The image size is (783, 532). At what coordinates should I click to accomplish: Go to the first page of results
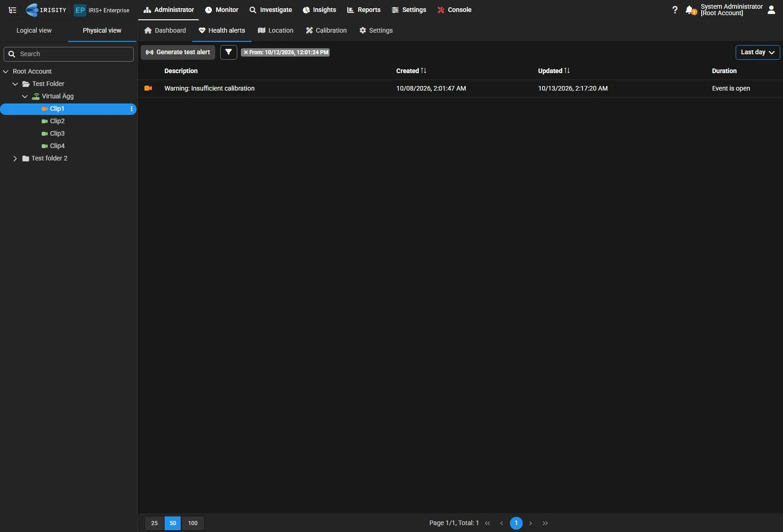pos(487,523)
